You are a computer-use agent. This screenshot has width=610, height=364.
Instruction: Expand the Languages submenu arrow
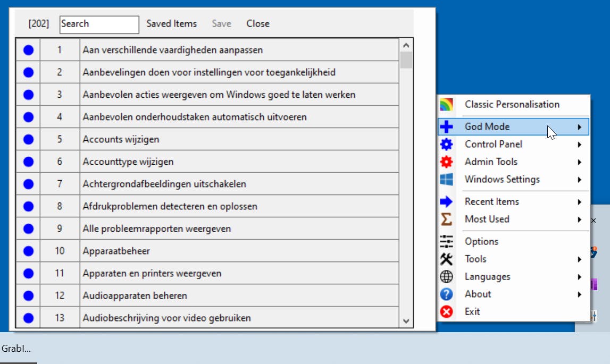pyautogui.click(x=580, y=277)
